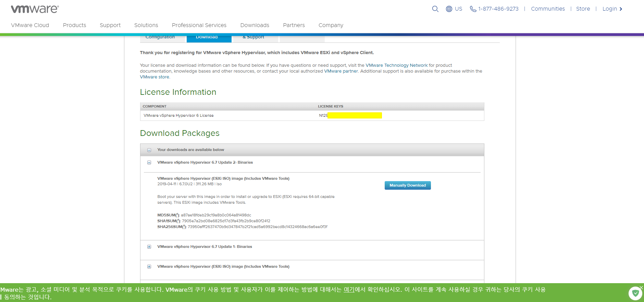Screen dimensions: 644x302
Task: Click the cookie policy '여기' link
Action: [x=349, y=290]
